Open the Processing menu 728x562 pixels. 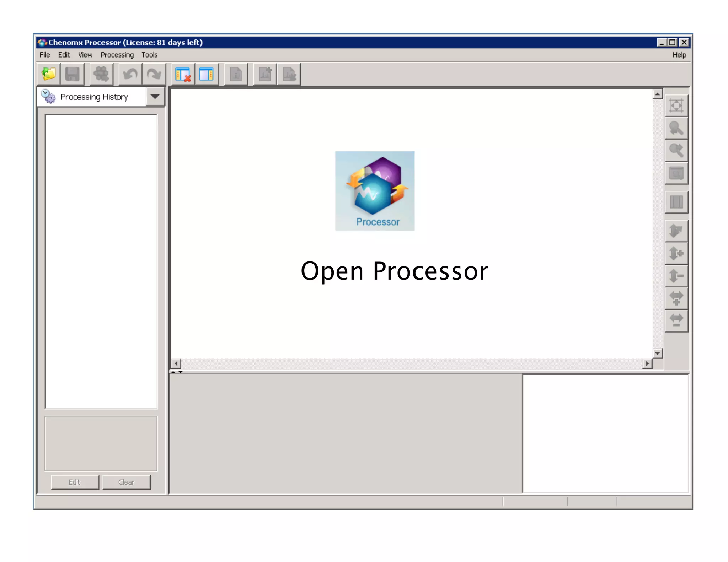117,55
